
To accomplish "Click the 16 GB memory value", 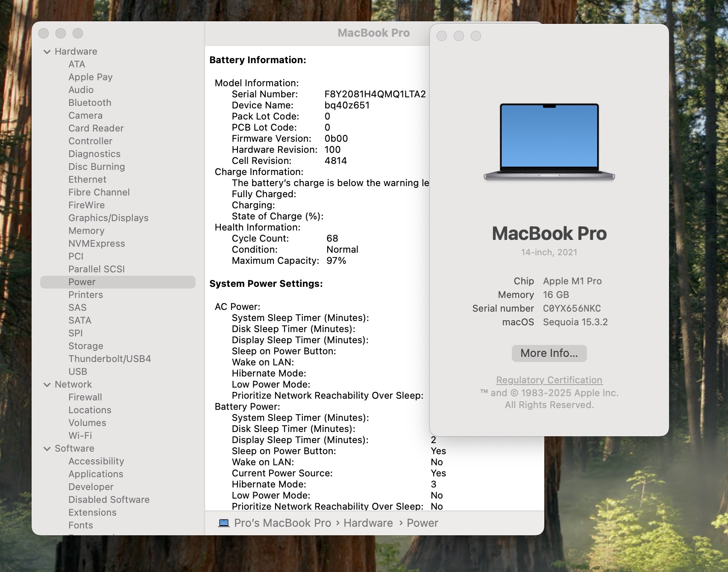I will pos(556,295).
